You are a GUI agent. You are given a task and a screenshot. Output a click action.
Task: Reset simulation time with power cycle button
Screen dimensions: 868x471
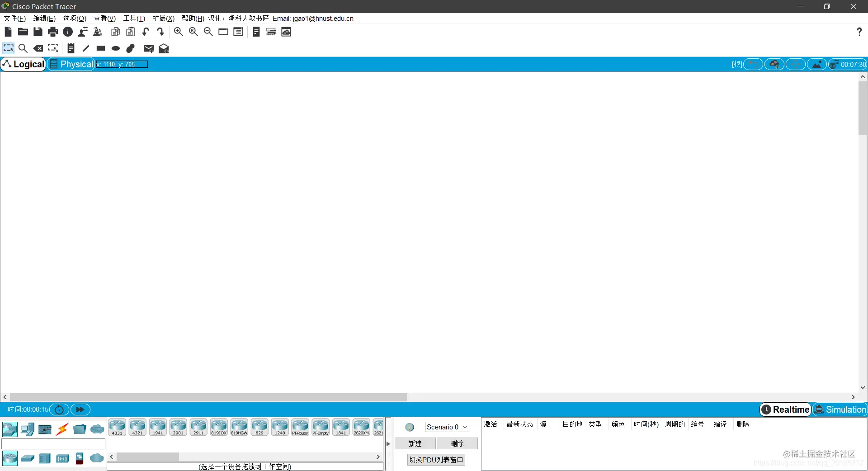59,410
